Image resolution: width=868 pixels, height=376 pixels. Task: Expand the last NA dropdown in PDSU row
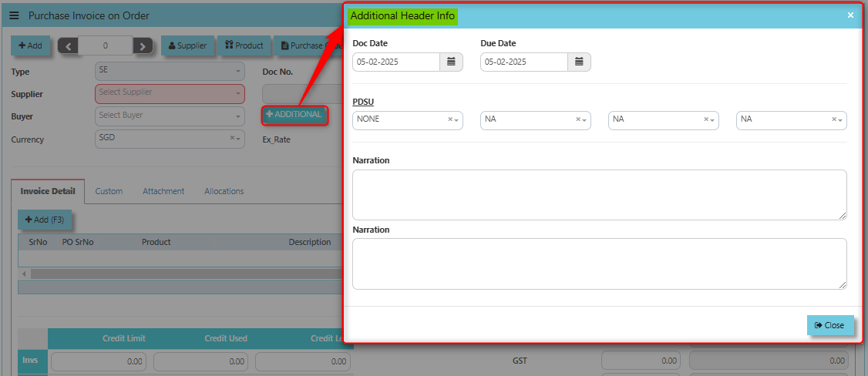click(841, 120)
